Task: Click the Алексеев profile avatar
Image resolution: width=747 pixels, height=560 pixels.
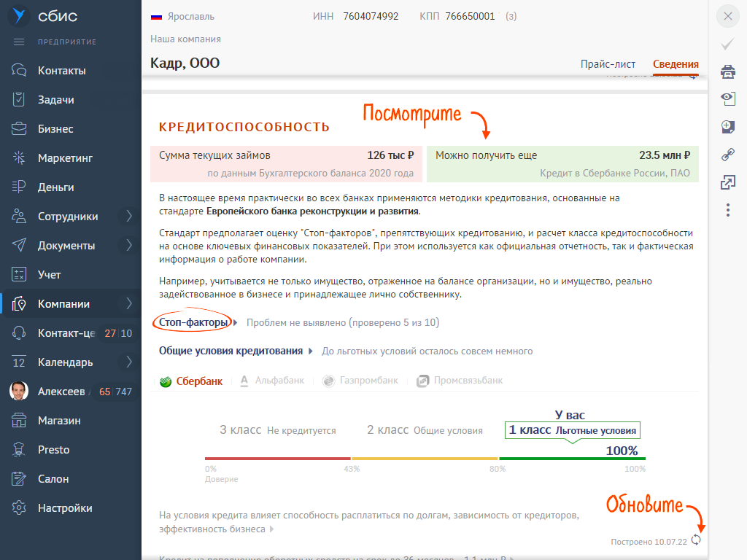Action: [x=19, y=391]
